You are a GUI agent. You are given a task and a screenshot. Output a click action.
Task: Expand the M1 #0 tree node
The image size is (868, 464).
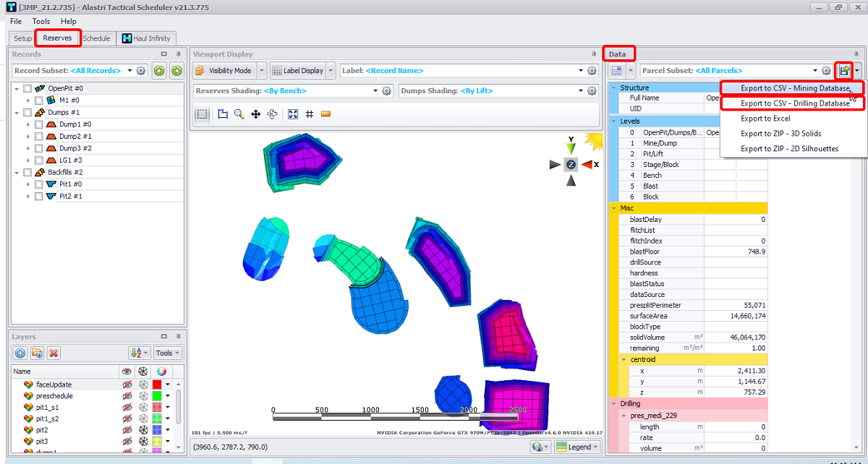click(x=28, y=100)
